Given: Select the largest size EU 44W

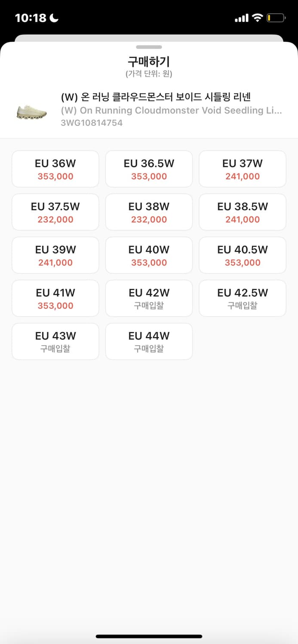Looking at the screenshot, I should (149, 341).
